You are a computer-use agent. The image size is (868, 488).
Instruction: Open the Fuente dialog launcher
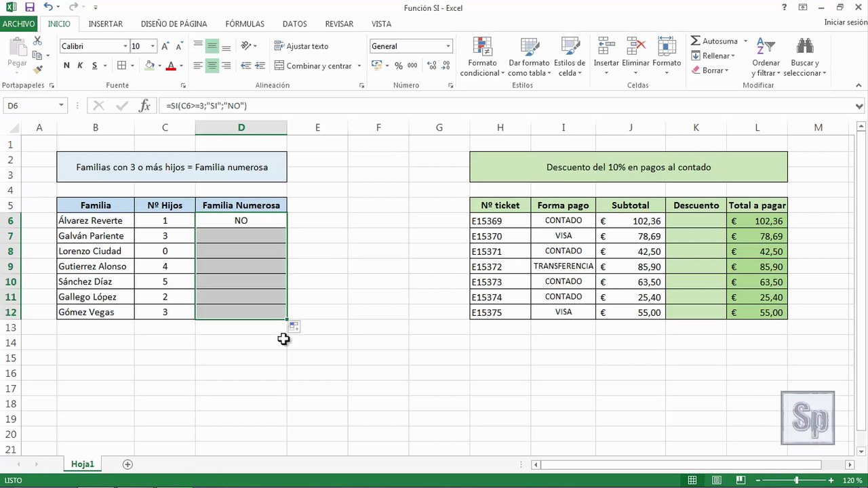[x=184, y=86]
